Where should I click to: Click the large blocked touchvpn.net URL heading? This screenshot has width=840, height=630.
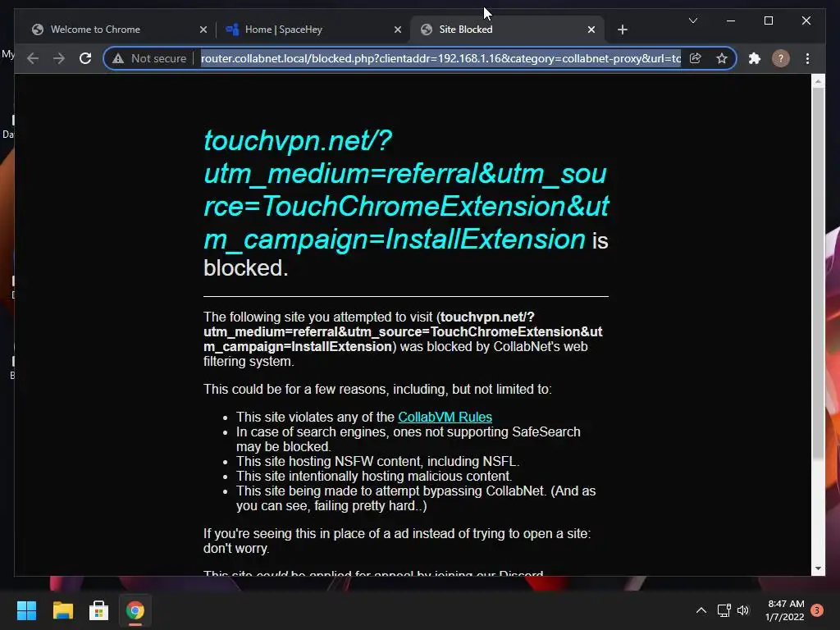click(406, 189)
